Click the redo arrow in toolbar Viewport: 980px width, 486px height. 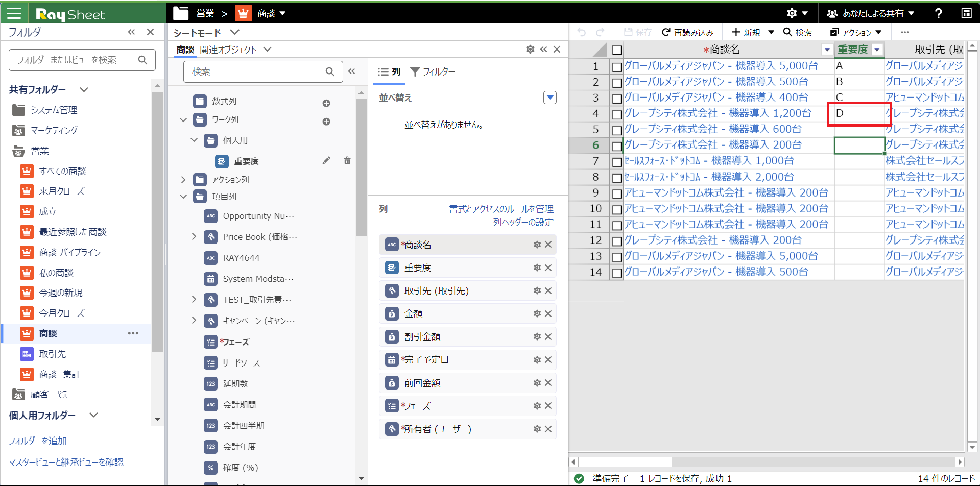tap(600, 32)
